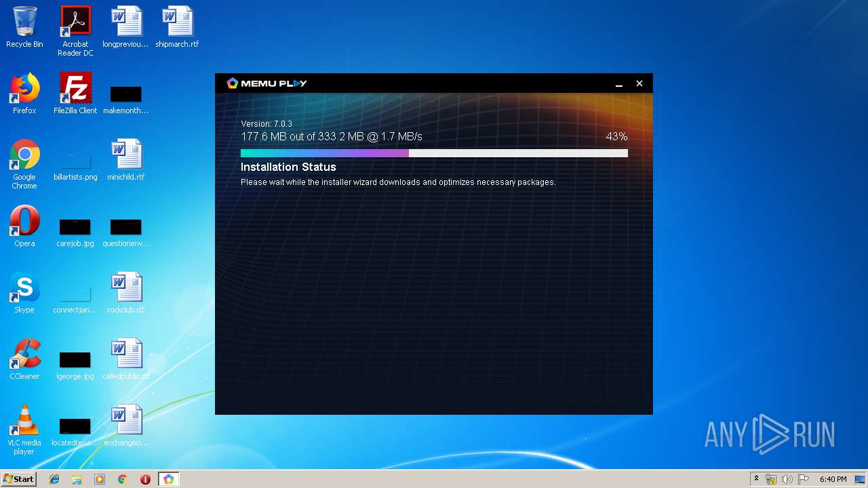Launch Opera browser desktop shortcut
The height and width of the screenshot is (488, 868).
pyautogui.click(x=24, y=226)
